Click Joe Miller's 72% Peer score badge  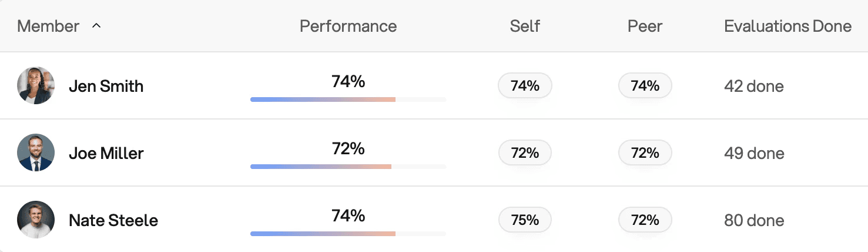pos(645,153)
